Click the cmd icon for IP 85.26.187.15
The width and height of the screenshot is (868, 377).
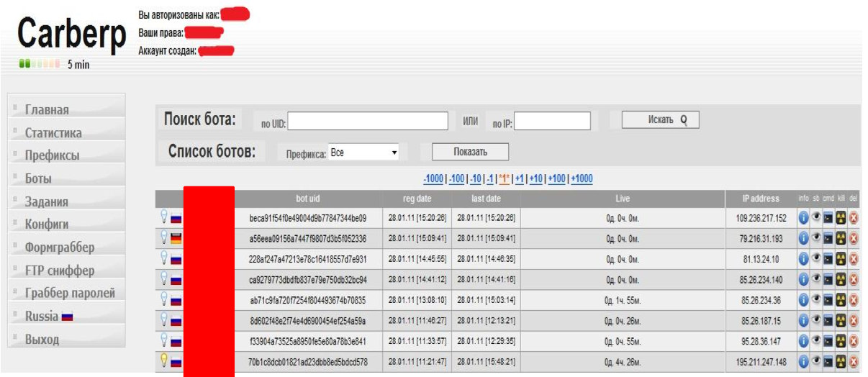point(829,320)
